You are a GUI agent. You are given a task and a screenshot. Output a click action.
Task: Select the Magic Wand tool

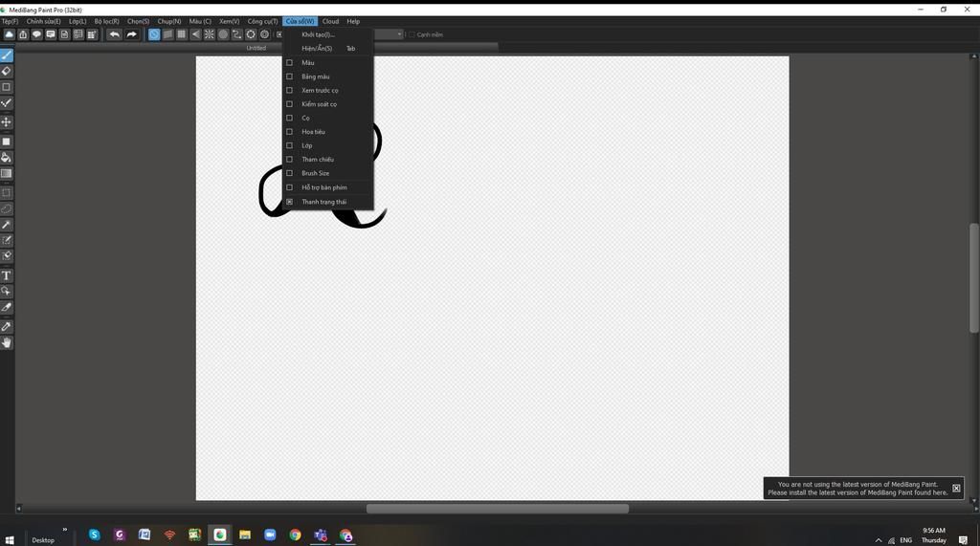coord(7,225)
